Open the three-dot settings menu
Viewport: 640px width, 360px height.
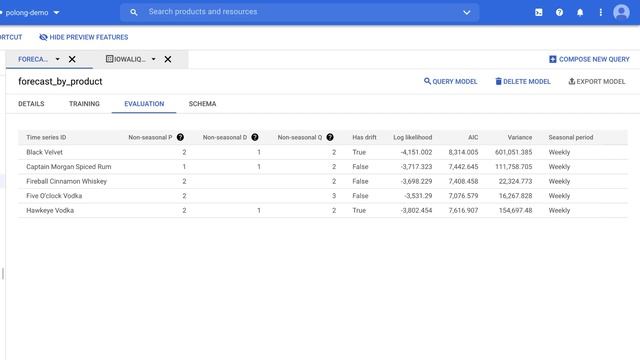coord(600,13)
